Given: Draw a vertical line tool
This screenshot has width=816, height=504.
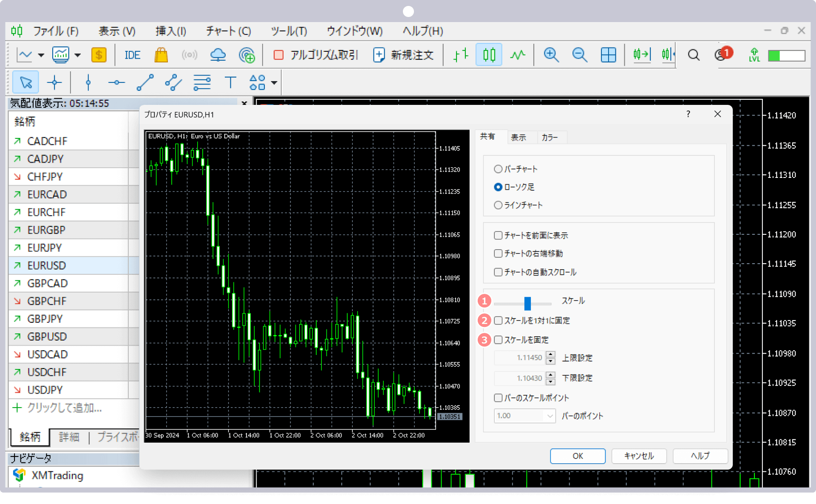Looking at the screenshot, I should (x=88, y=82).
